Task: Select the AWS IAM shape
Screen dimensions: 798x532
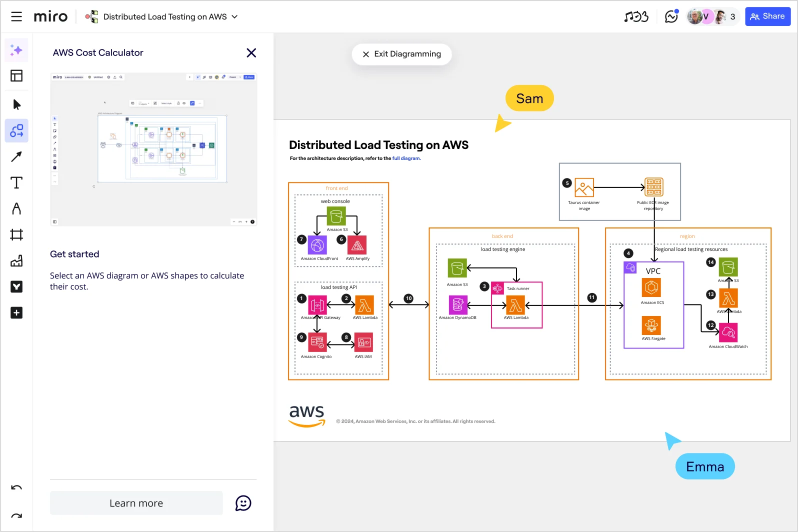Action: (x=363, y=342)
